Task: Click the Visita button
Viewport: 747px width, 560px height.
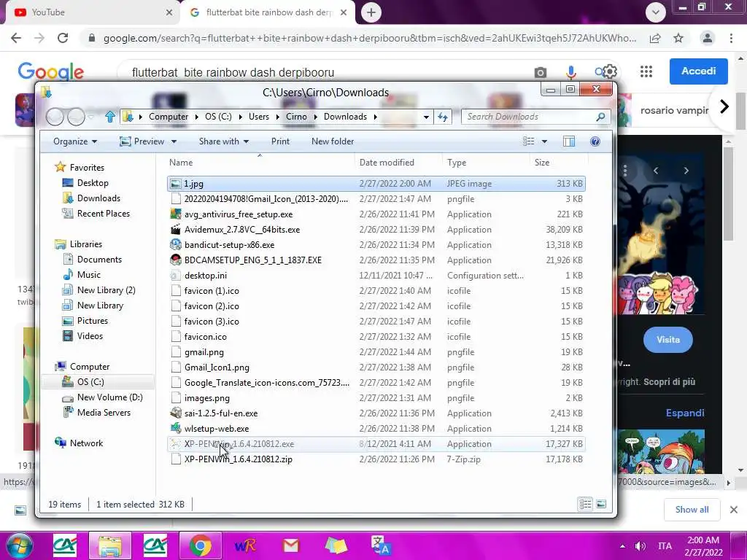Action: point(668,340)
